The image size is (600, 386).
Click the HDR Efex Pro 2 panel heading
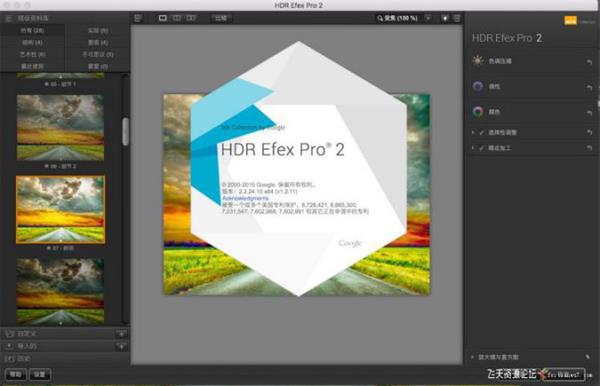coord(507,38)
